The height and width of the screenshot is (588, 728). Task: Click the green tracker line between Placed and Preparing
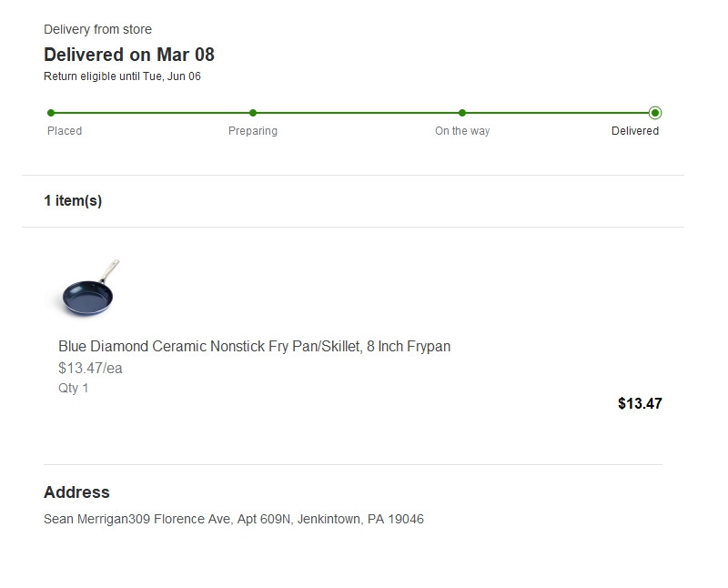pyautogui.click(x=152, y=113)
